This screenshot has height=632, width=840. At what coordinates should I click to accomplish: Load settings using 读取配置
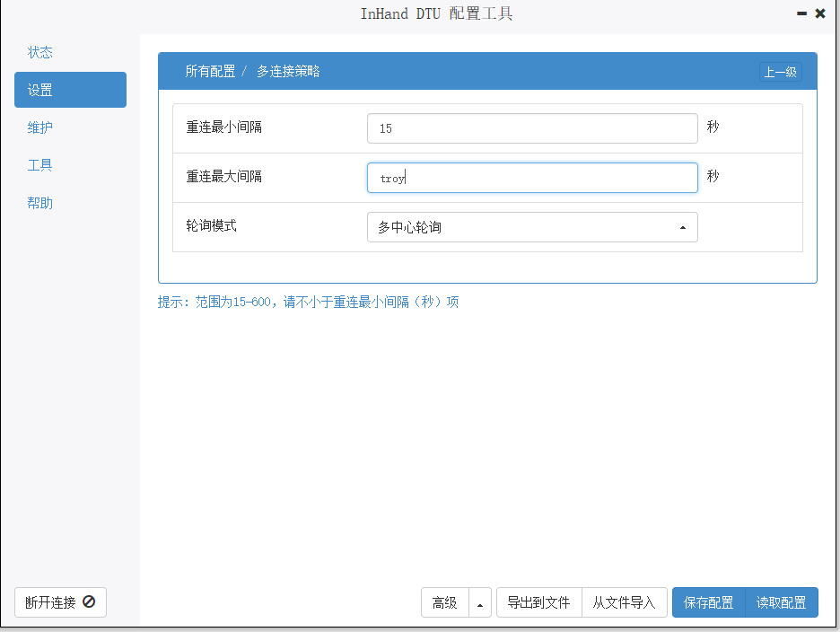click(x=781, y=602)
